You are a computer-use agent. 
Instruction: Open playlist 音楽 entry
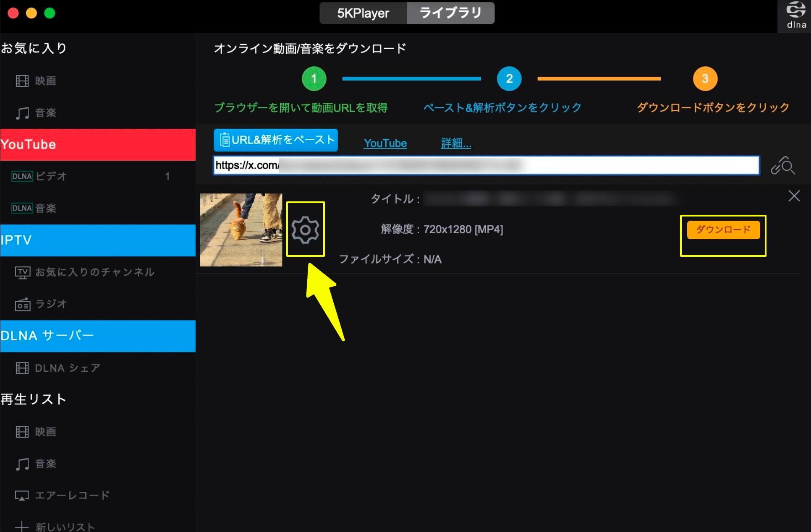click(x=36, y=464)
